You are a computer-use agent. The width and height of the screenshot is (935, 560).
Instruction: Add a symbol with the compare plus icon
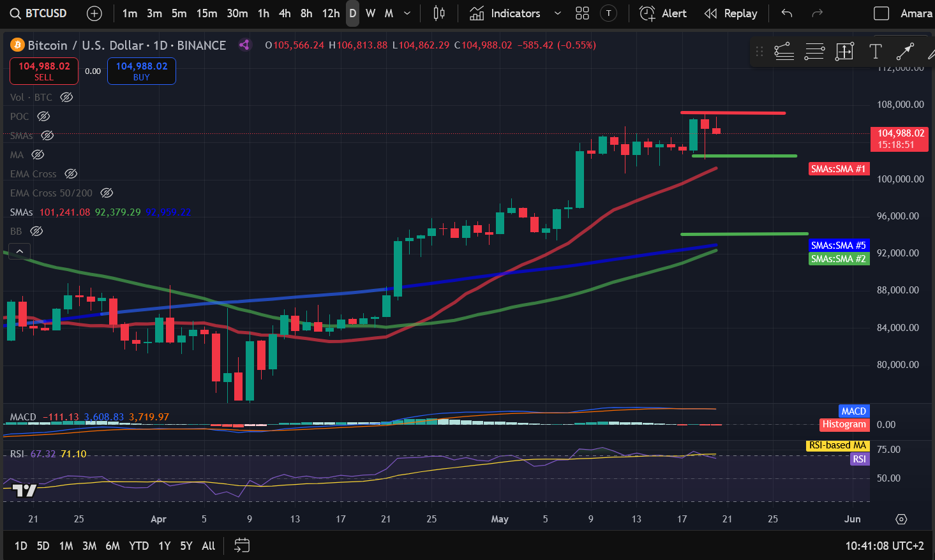click(x=94, y=13)
